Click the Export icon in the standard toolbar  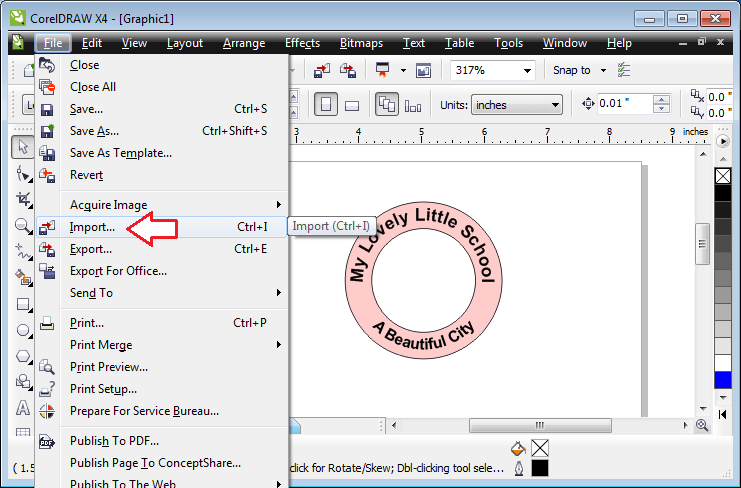[x=347, y=70]
